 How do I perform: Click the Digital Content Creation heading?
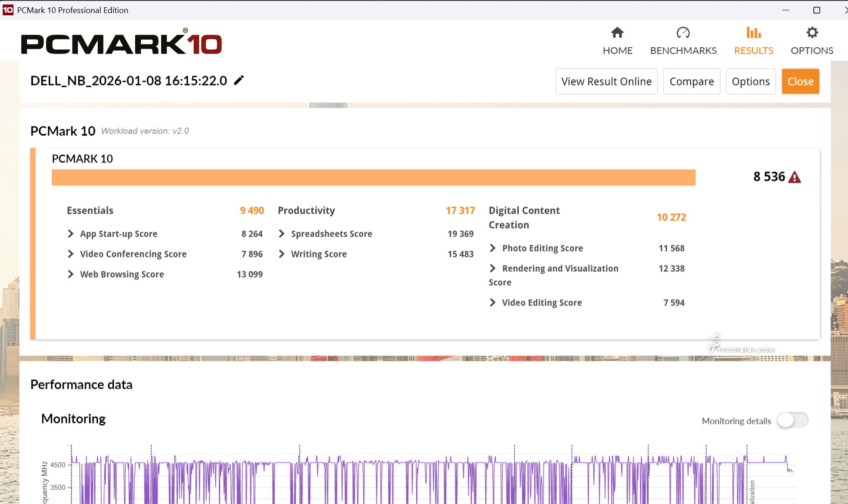524,218
